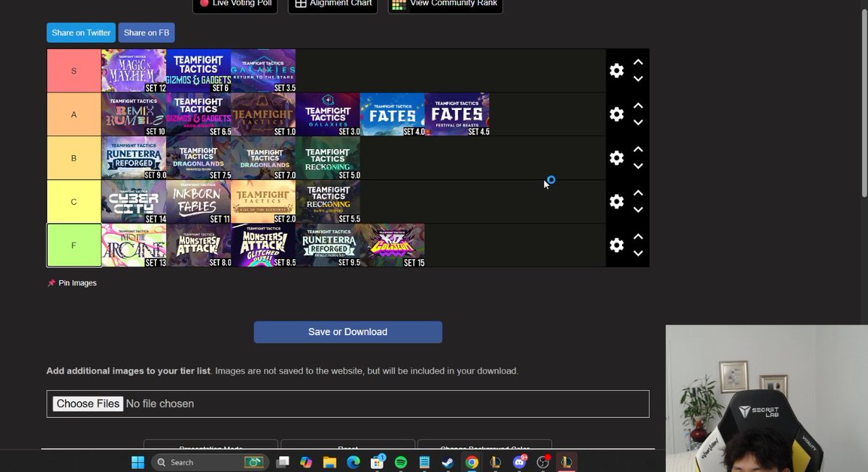The height and width of the screenshot is (472, 868).
Task: Select Gizmos & Gadgets Set 6 thumbnail
Action: (199, 71)
